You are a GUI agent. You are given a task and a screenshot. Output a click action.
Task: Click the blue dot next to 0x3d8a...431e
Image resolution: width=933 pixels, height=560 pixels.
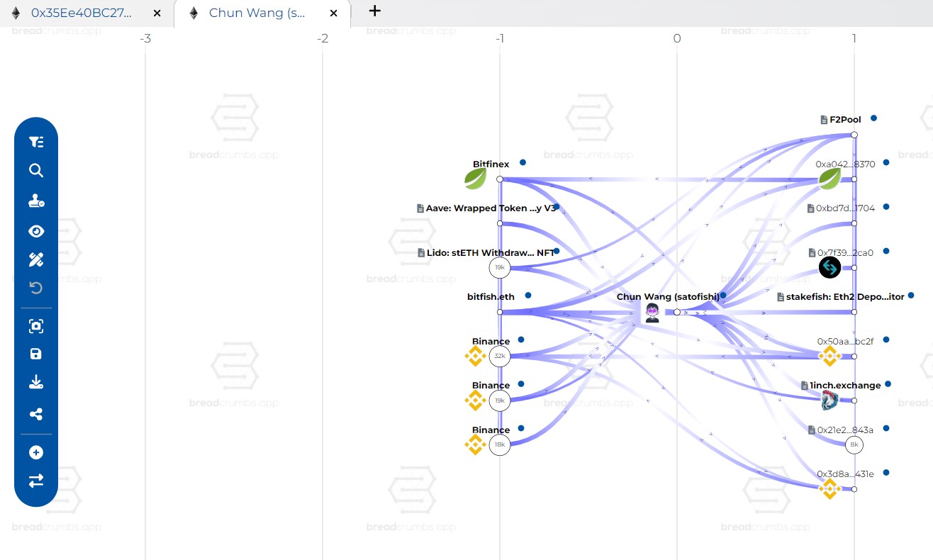point(886,472)
